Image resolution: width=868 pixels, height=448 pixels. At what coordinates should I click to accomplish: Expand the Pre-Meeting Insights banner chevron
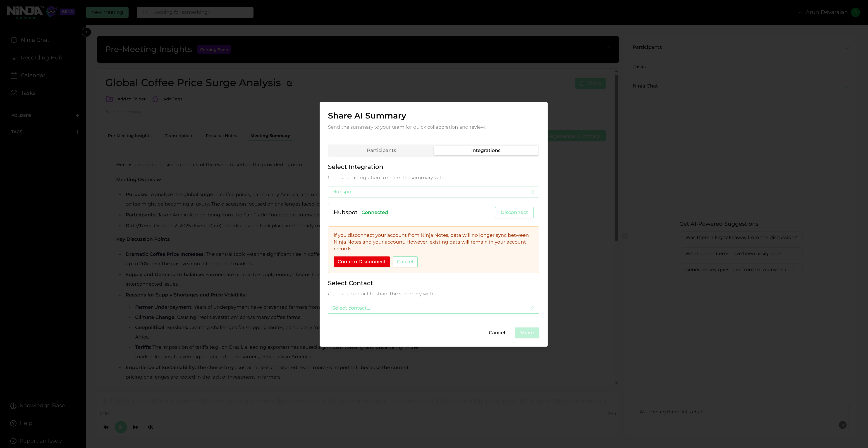coord(608,47)
